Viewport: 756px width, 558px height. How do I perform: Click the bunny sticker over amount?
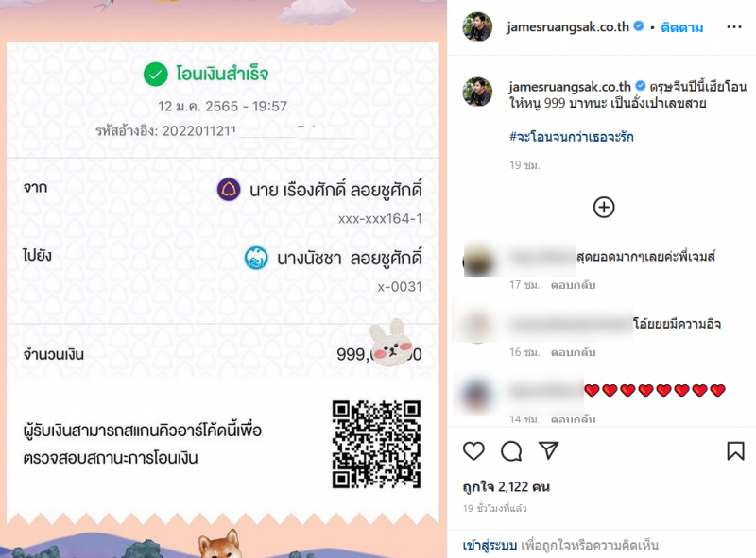(391, 343)
